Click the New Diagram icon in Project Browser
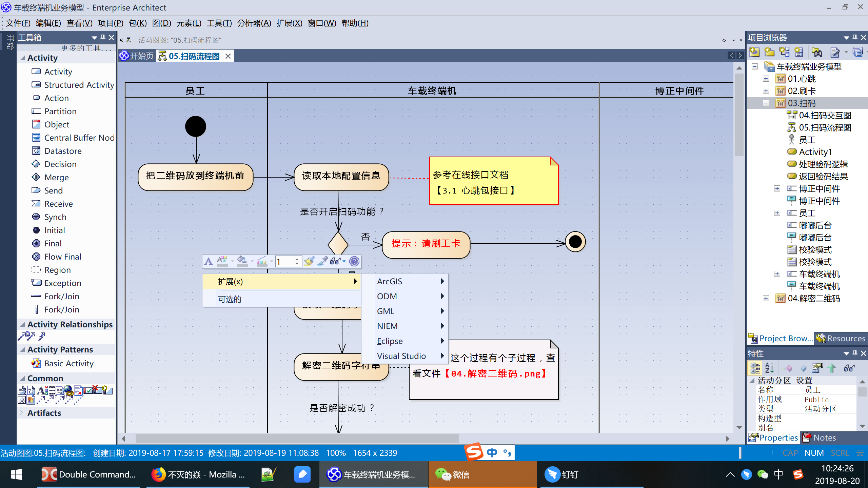The image size is (868, 488). click(784, 52)
